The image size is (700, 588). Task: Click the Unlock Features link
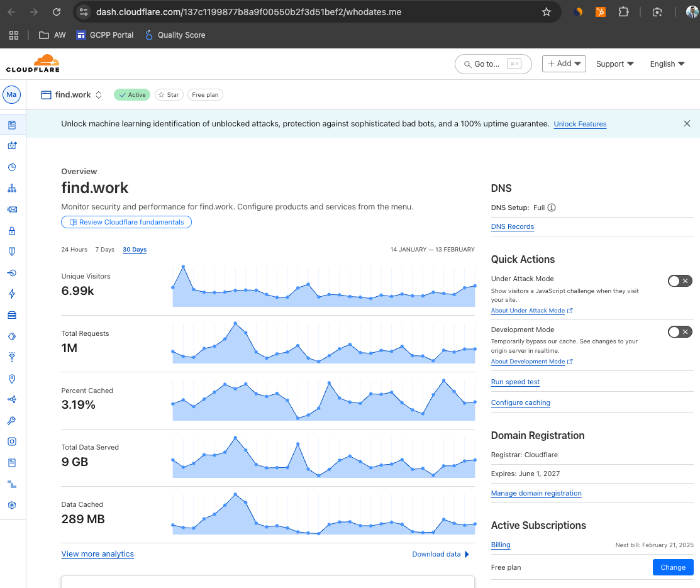point(580,124)
